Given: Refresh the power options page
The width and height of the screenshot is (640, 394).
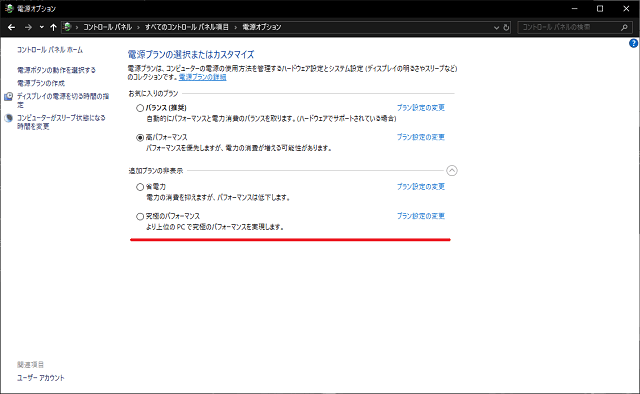Looking at the screenshot, I should coord(506,27).
